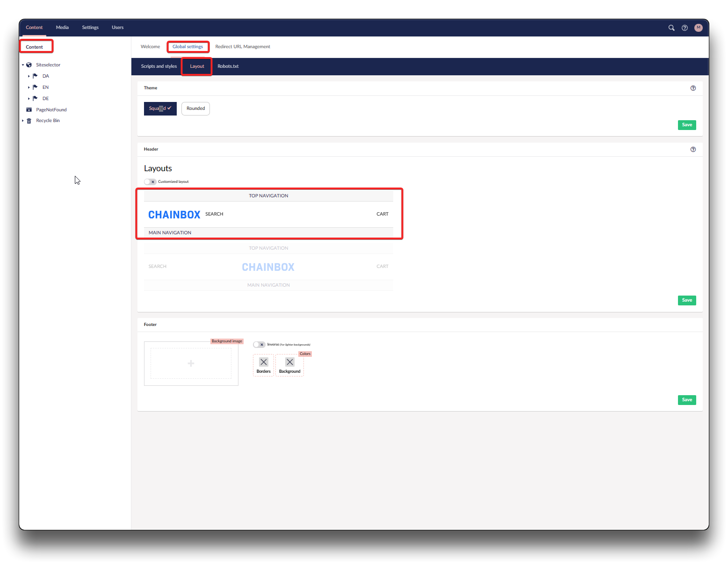Image resolution: width=728 pixels, height=564 pixels.
Task: Open the help icon in top bar
Action: pyautogui.click(x=685, y=28)
